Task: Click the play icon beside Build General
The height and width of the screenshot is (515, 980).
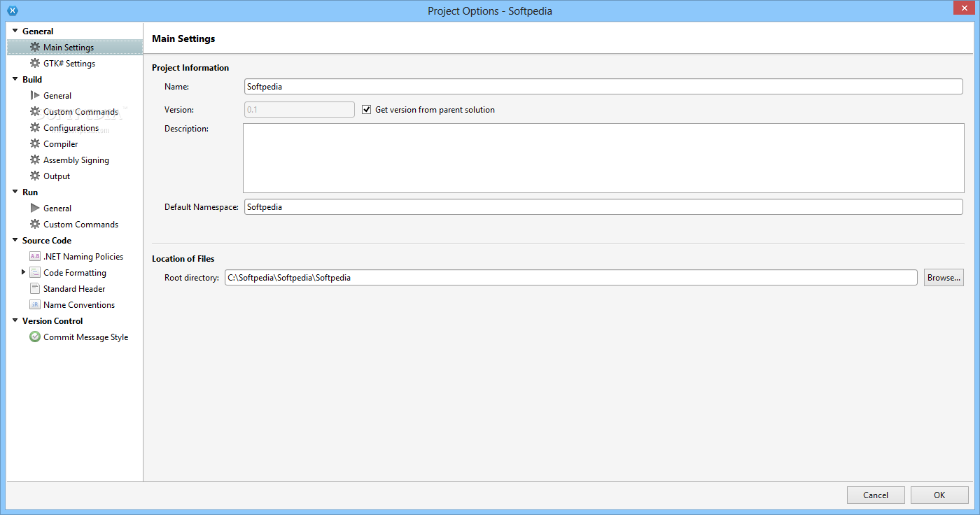Action: coord(35,95)
